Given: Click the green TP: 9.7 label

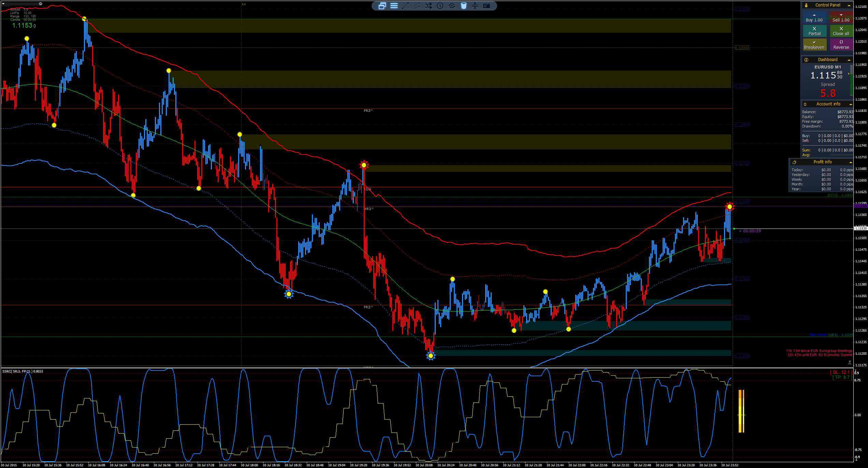Looking at the screenshot, I should tap(842, 377).
